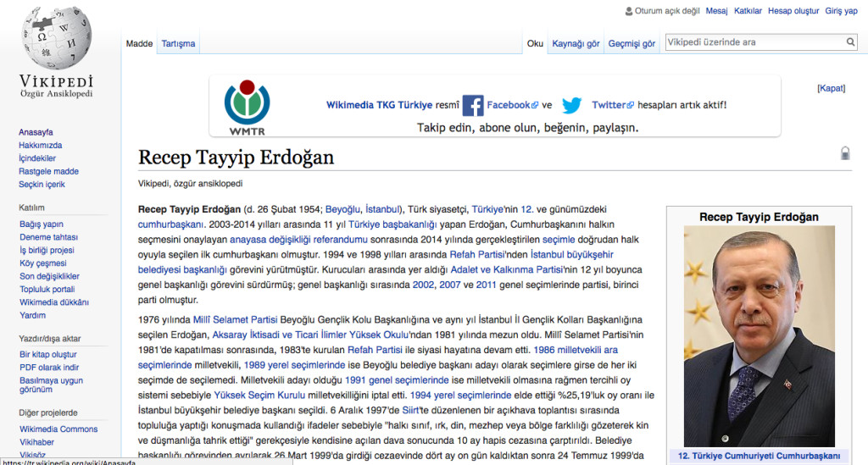Click the search magnifier icon

tap(850, 42)
